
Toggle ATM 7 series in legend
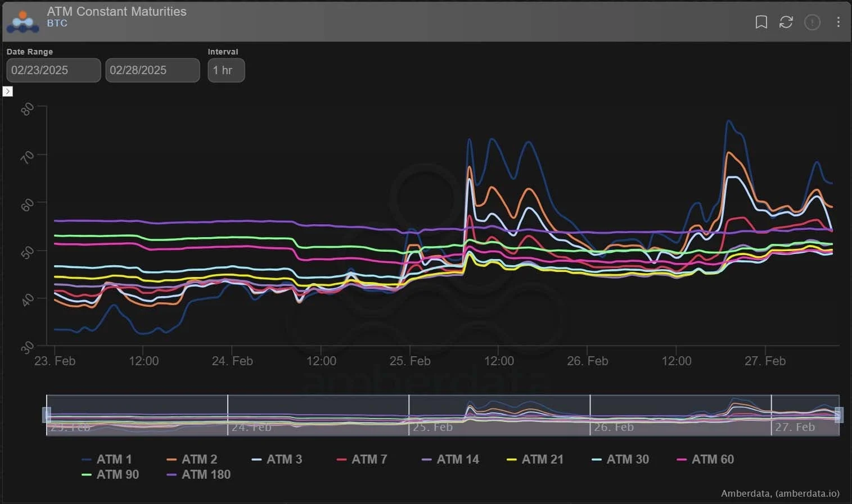click(x=362, y=459)
